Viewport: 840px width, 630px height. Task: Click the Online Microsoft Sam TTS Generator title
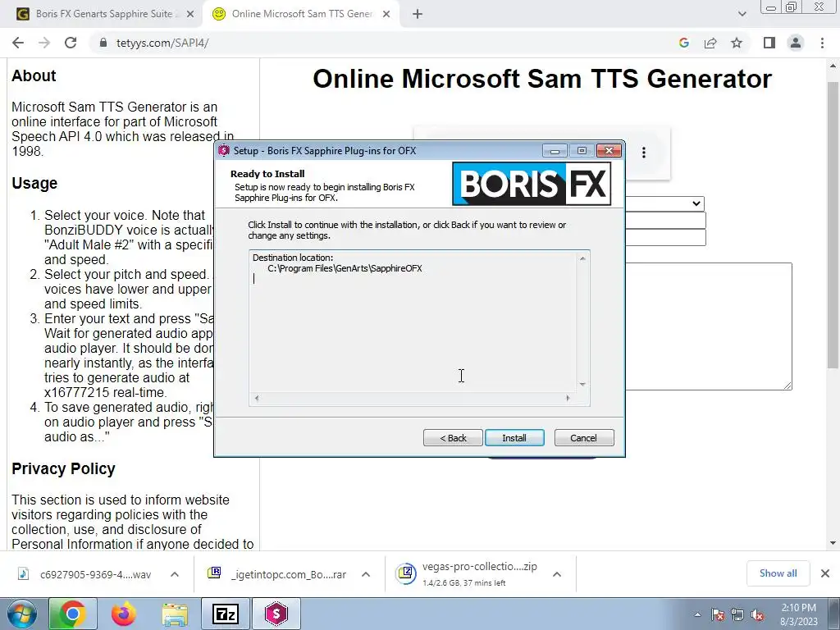(542, 79)
